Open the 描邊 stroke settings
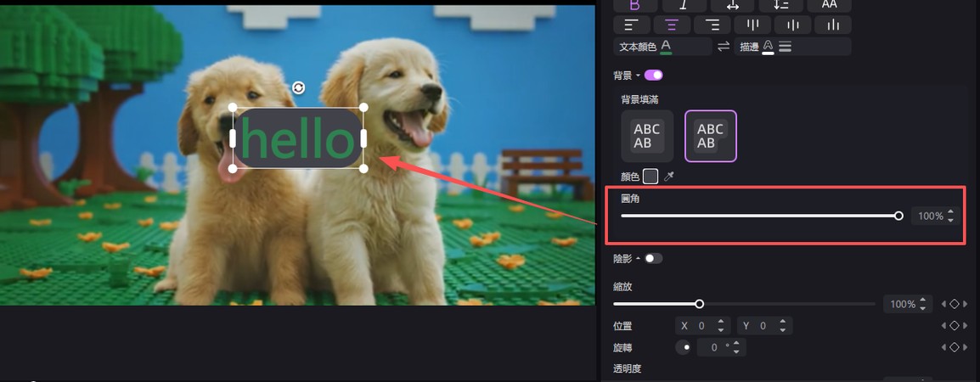The width and height of the screenshot is (980, 382). [768, 47]
